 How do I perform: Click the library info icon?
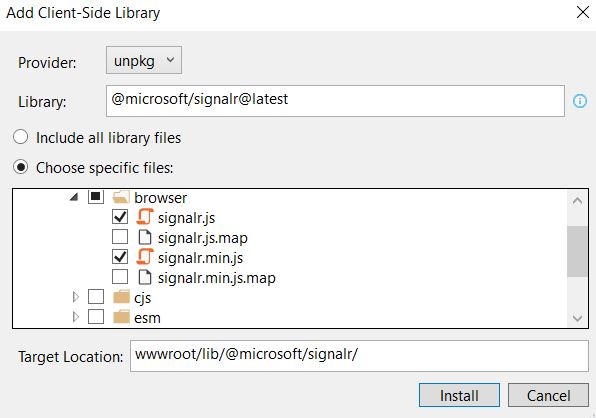click(x=580, y=101)
